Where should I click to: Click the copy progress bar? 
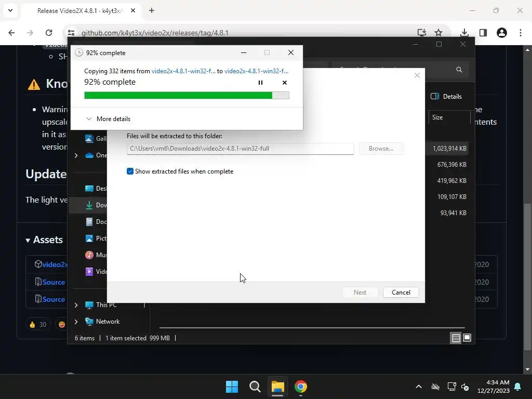pos(187,96)
